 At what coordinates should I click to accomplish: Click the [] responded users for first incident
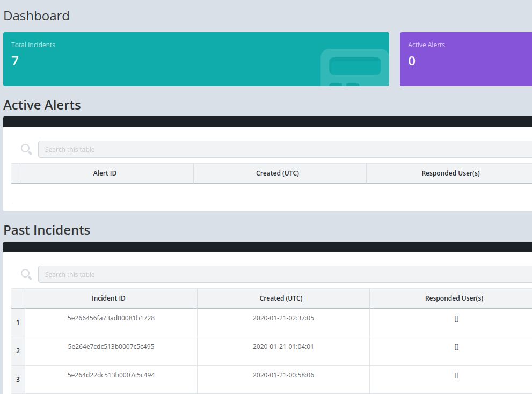pos(456,318)
